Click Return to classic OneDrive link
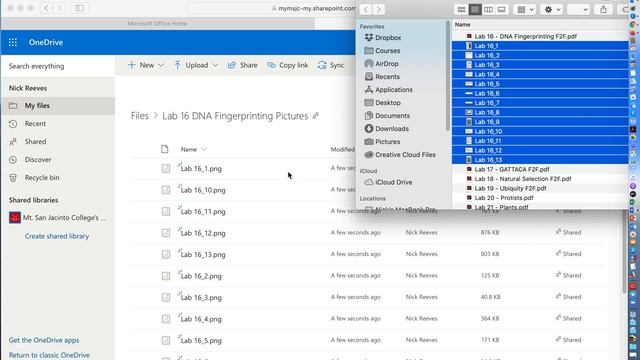640x360 pixels. pos(49,355)
